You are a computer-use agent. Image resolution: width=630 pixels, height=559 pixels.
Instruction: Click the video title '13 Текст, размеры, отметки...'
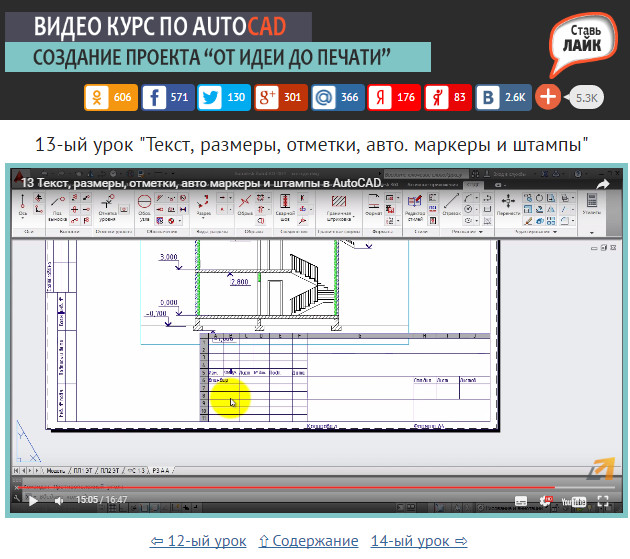pyautogui.click(x=202, y=183)
